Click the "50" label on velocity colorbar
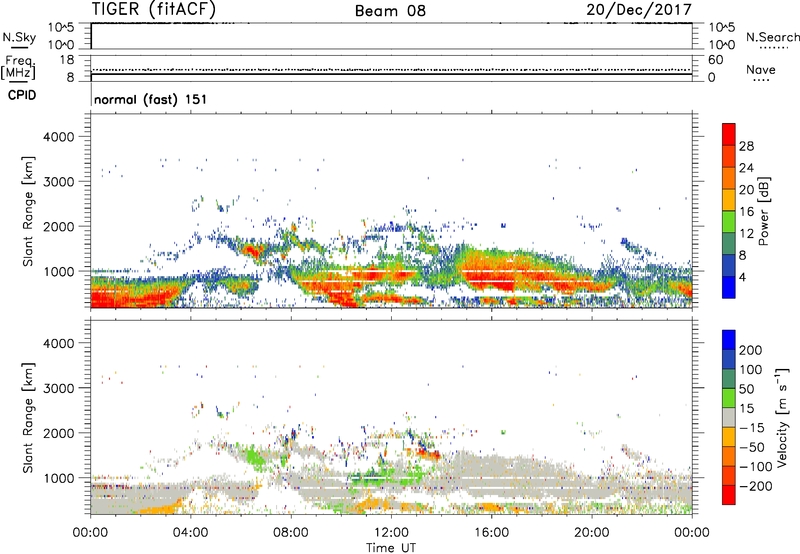Viewport: 800px width, 554px height. [746, 389]
